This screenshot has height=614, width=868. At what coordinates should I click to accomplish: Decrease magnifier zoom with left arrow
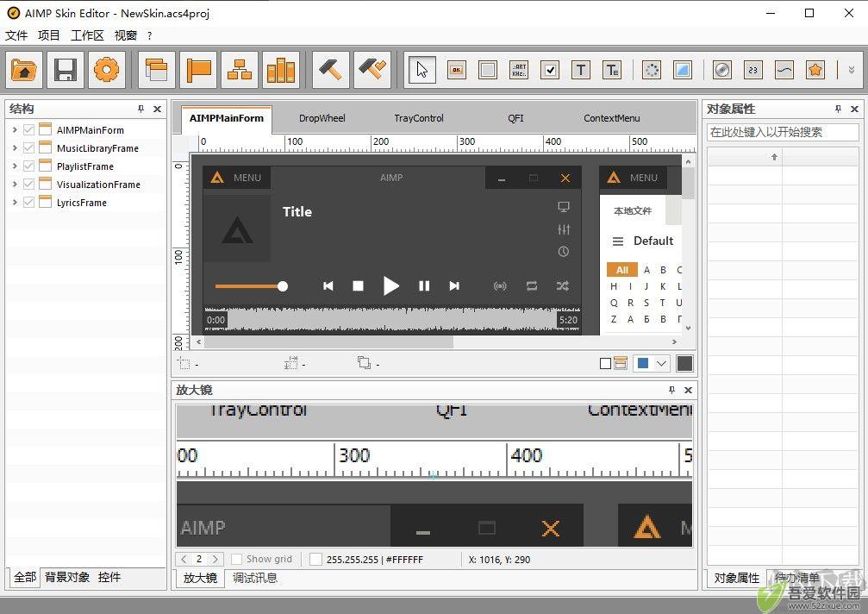[x=184, y=559]
